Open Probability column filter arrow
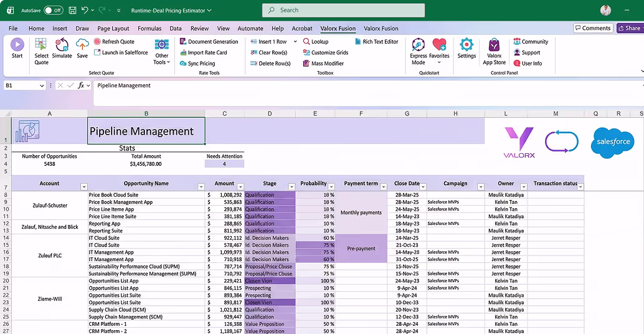 pyautogui.click(x=331, y=187)
